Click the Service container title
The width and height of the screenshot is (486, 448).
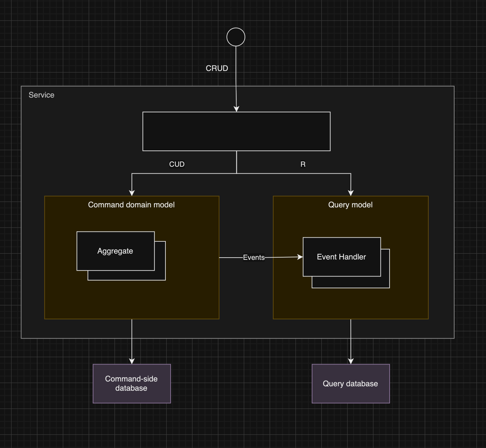pos(41,95)
